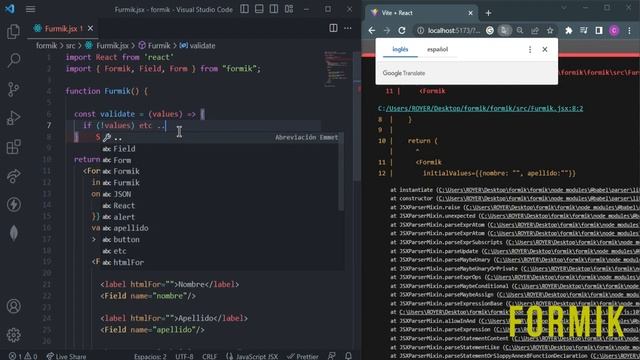Close the Vite + React browser tab

[x=470, y=13]
